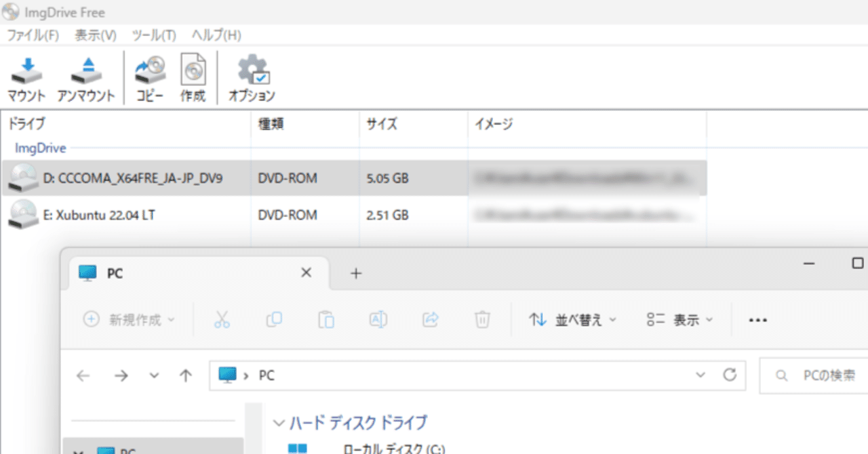
Task: Click the Paste icon in Explorer toolbar
Action: coord(326,319)
